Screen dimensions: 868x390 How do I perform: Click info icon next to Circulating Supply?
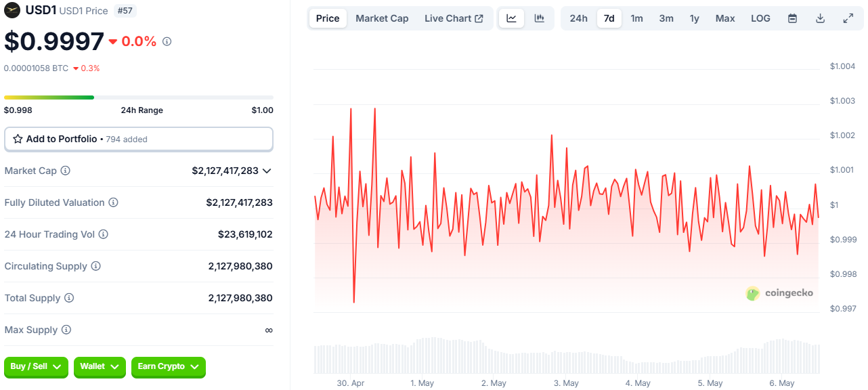point(96,266)
